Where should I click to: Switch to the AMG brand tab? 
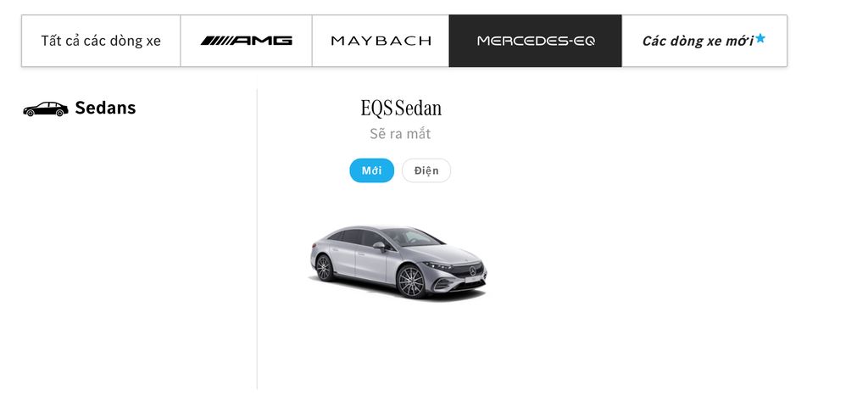click(x=247, y=41)
